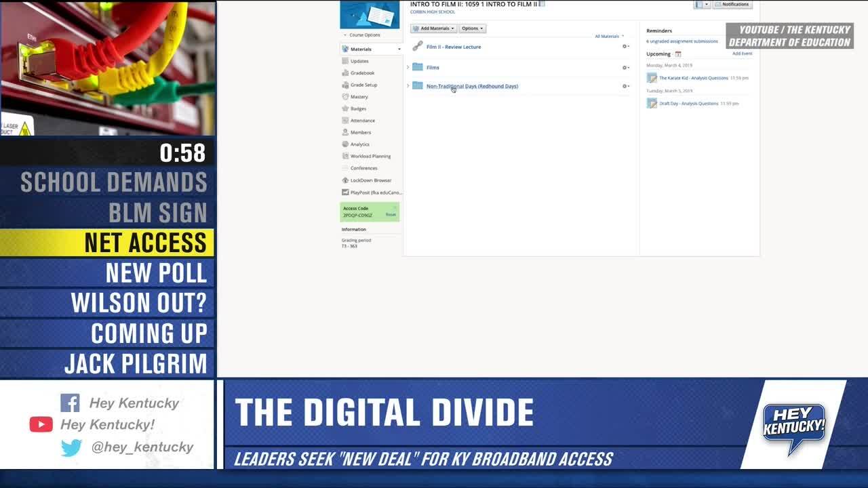
Task: Click the Mastery sidebar icon
Action: click(x=345, y=97)
